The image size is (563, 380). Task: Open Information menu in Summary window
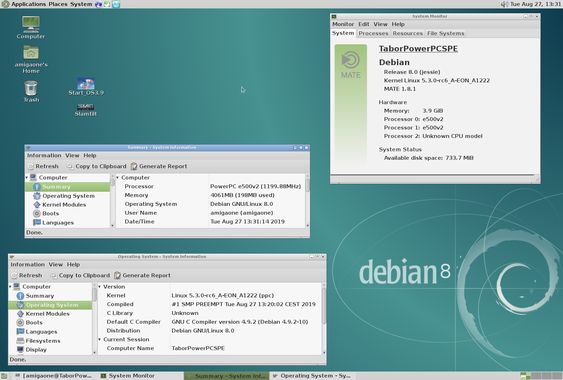point(44,156)
